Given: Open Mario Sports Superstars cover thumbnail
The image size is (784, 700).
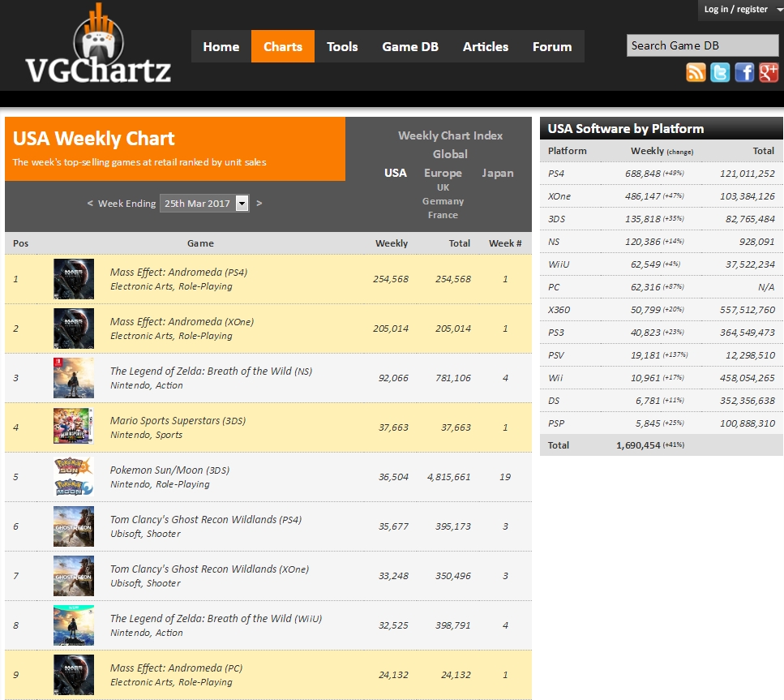Looking at the screenshot, I should (x=74, y=426).
